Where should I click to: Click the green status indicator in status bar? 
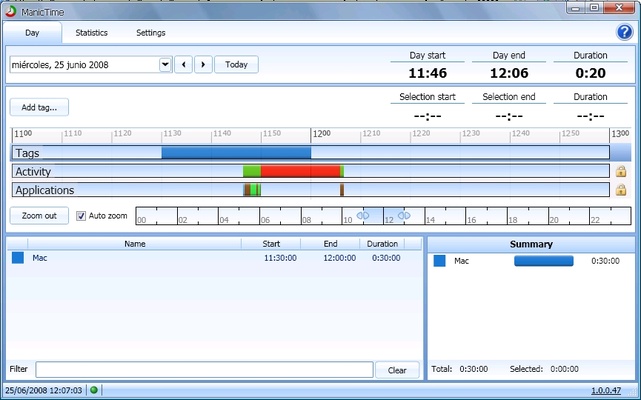click(x=94, y=390)
